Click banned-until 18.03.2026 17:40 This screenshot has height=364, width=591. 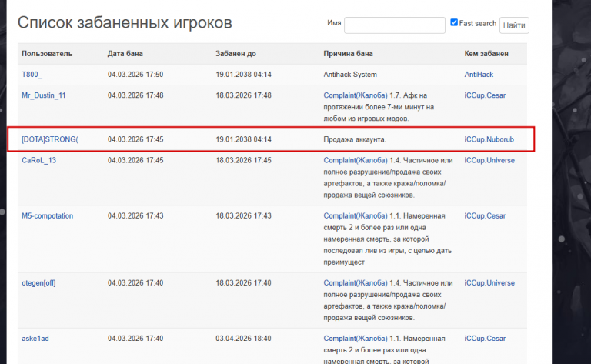(x=243, y=283)
